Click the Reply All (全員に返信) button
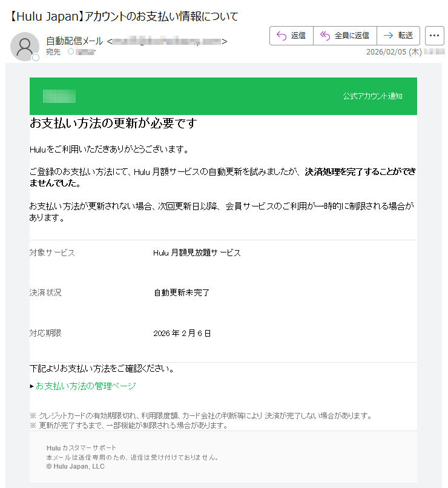 (344, 36)
